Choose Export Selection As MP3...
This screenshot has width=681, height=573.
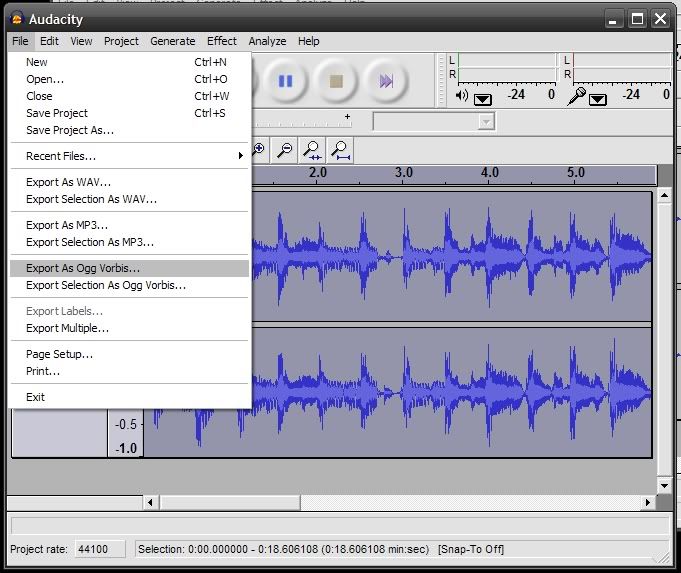(x=129, y=242)
